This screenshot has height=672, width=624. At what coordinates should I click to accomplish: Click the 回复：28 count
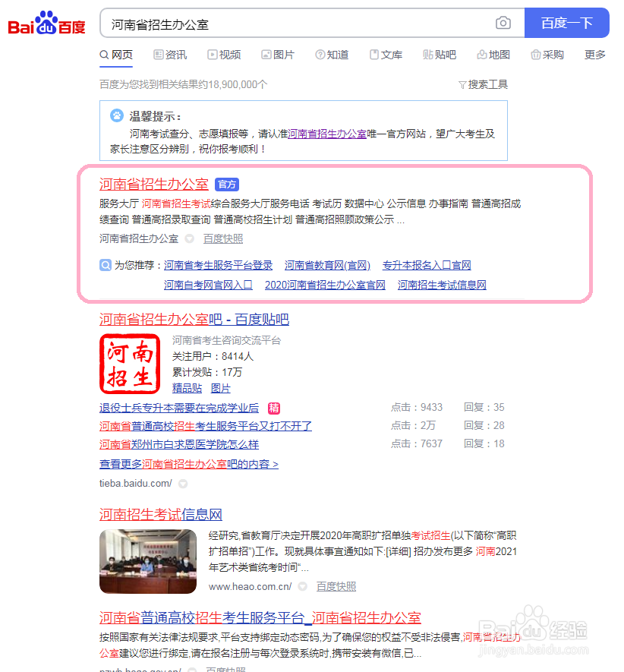tap(484, 425)
